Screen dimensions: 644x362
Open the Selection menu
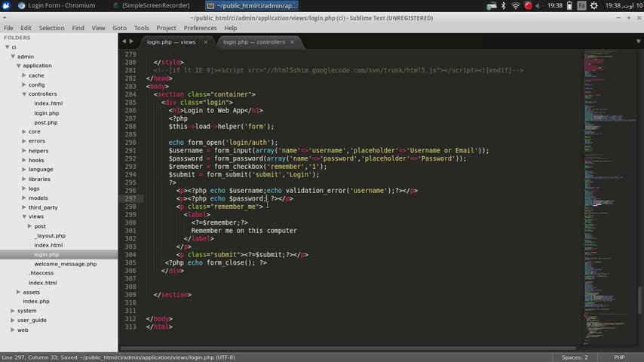click(51, 28)
